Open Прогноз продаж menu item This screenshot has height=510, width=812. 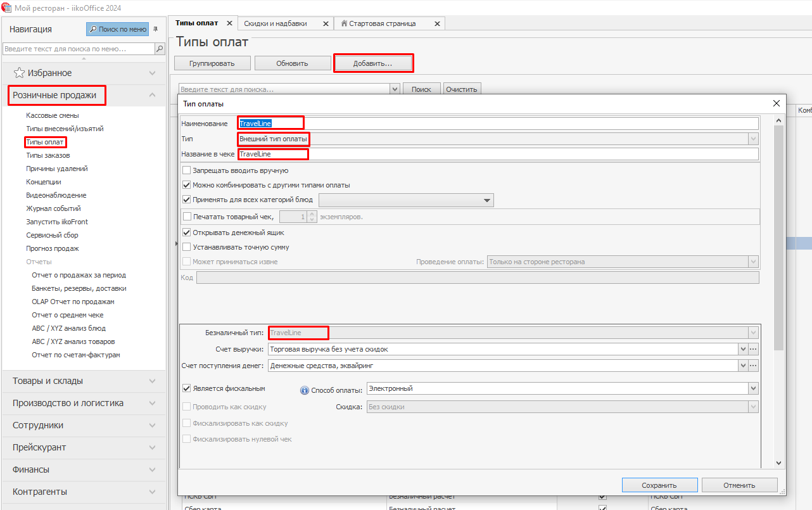click(53, 248)
